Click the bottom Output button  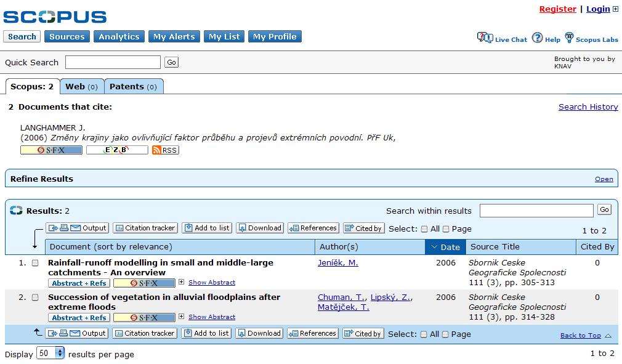point(76,333)
